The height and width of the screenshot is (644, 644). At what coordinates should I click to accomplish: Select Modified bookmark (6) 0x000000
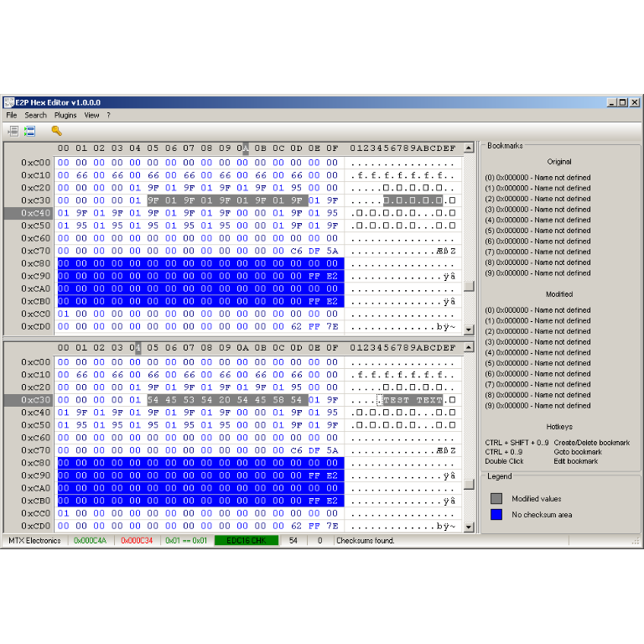click(x=538, y=374)
